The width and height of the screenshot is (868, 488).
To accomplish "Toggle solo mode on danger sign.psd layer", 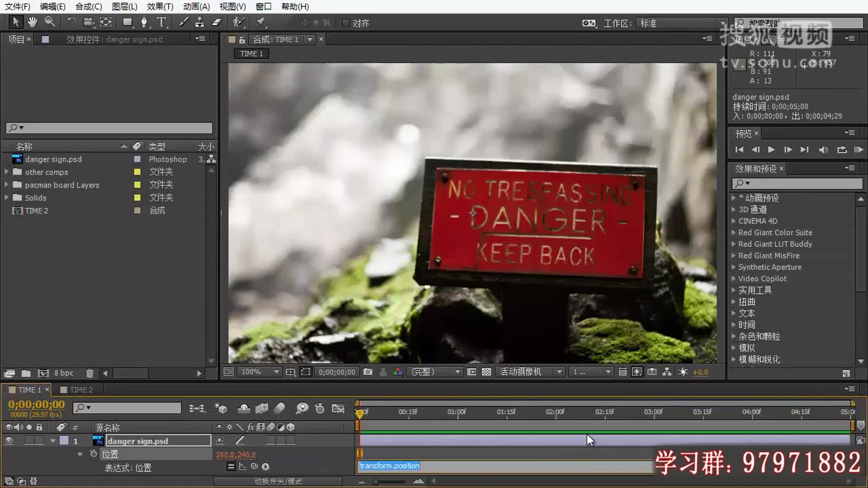I will tap(28, 441).
